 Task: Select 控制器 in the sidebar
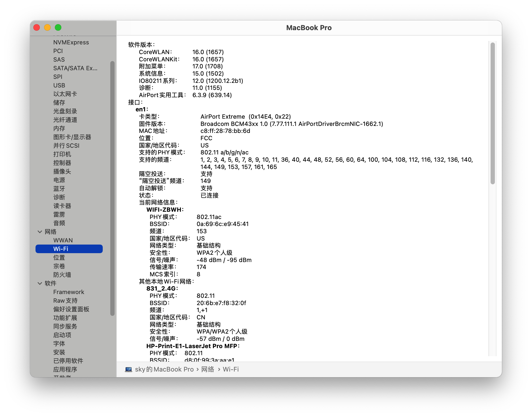pos(62,163)
